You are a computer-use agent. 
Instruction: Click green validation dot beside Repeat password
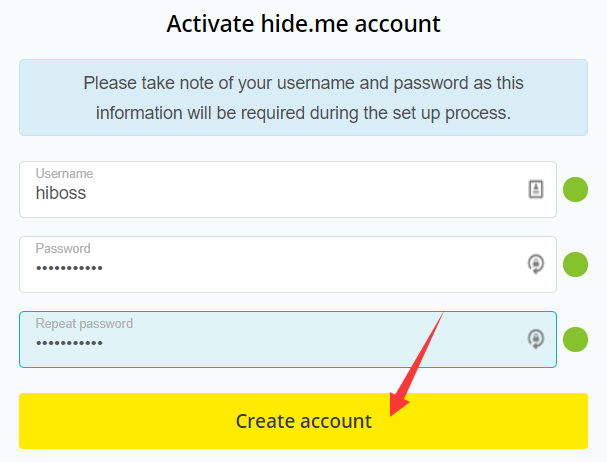575,339
